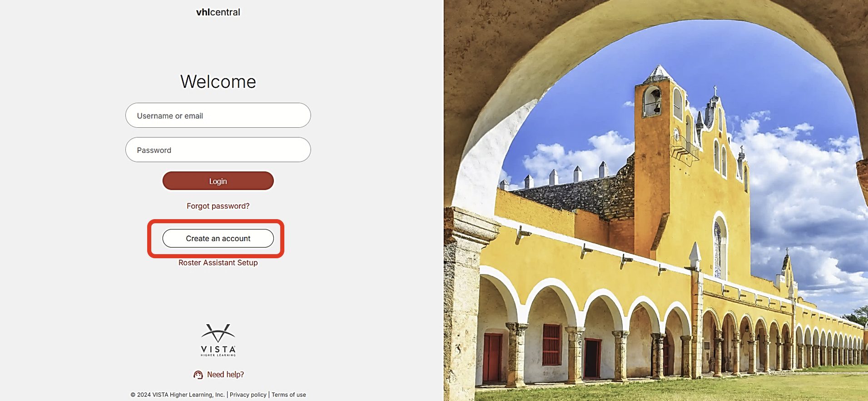Open the Terms of use link
The width and height of the screenshot is (868, 401).
(x=288, y=395)
